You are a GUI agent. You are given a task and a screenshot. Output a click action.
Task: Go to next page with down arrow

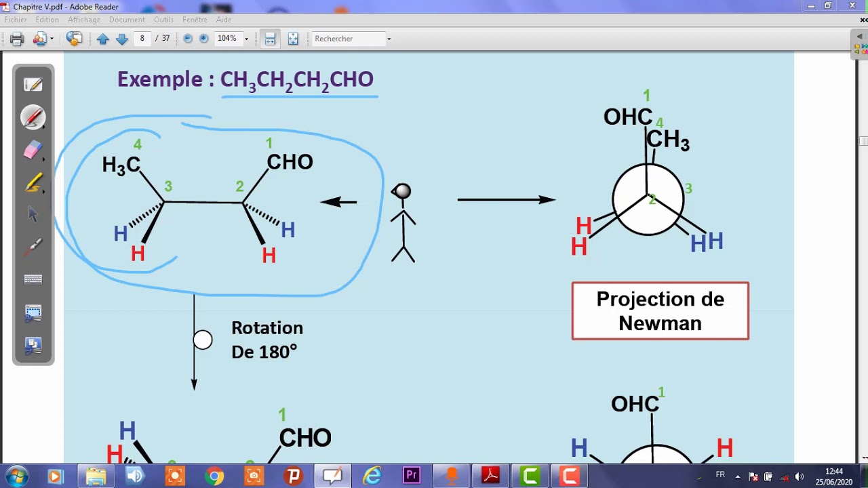pyautogui.click(x=122, y=39)
